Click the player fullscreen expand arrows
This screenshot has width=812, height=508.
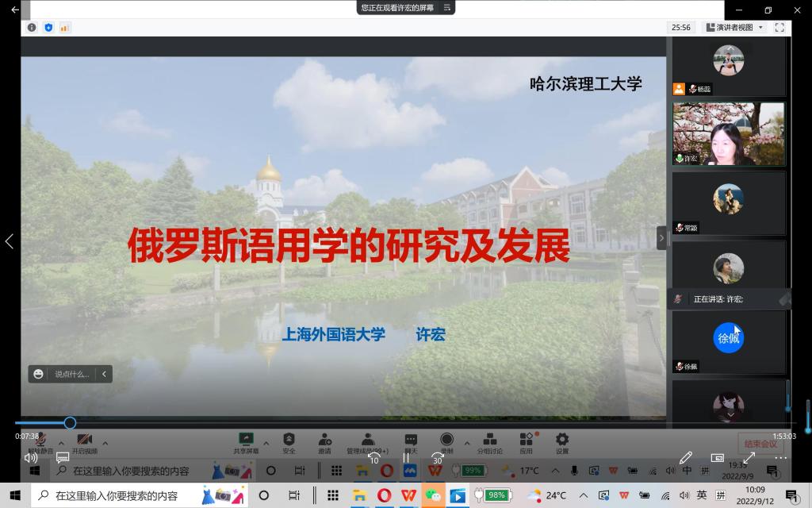[x=749, y=457]
